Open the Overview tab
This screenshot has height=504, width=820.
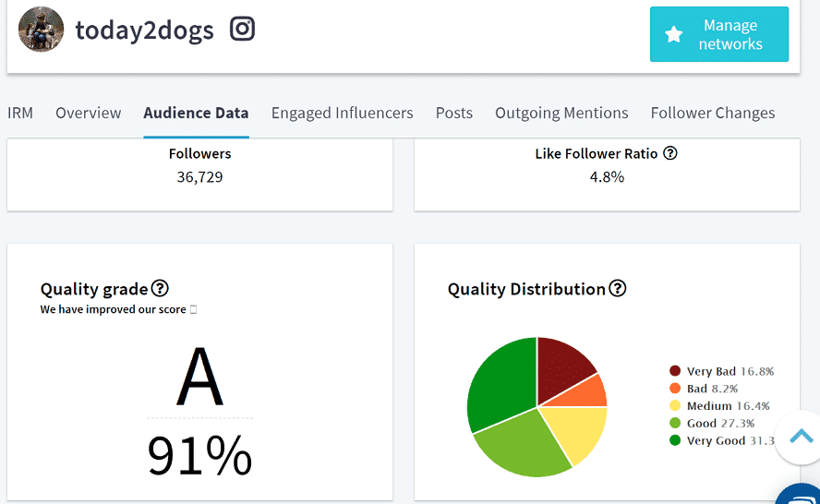pyautogui.click(x=89, y=113)
